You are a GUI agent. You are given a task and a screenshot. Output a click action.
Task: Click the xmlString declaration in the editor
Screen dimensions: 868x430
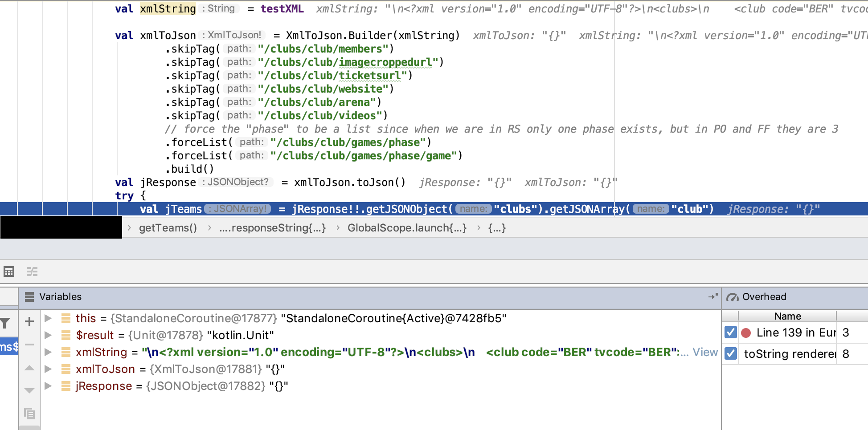[168, 8]
